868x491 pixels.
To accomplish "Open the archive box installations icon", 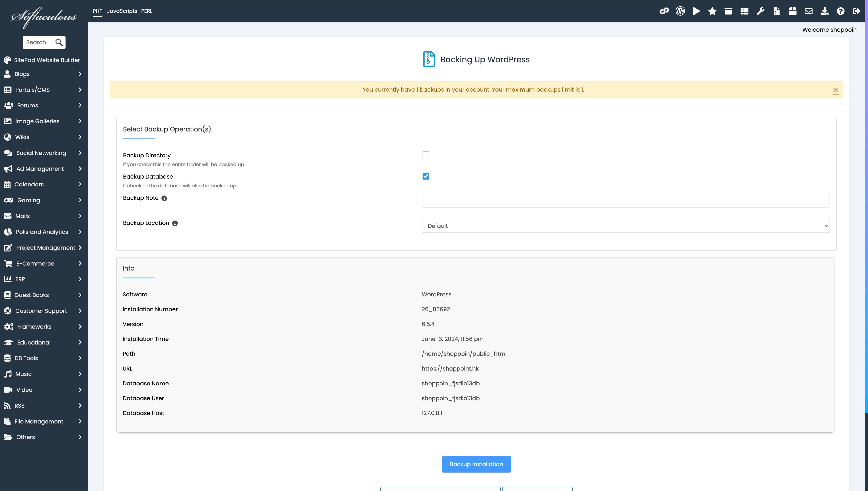I will (728, 11).
